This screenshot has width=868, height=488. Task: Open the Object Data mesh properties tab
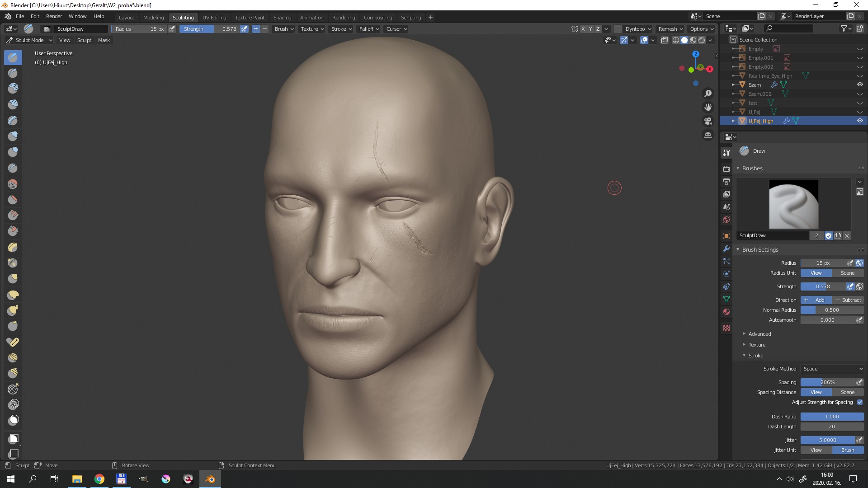(726, 299)
